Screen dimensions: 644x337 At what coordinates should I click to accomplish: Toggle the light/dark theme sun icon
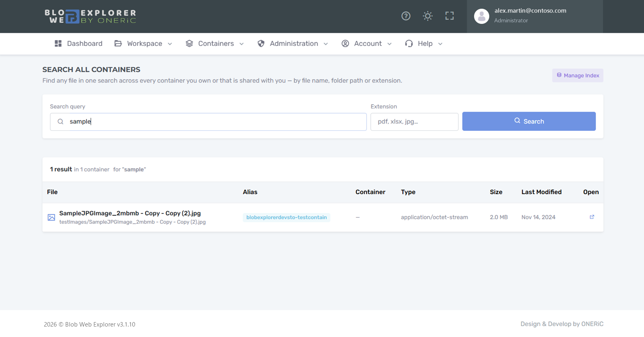coord(427,16)
